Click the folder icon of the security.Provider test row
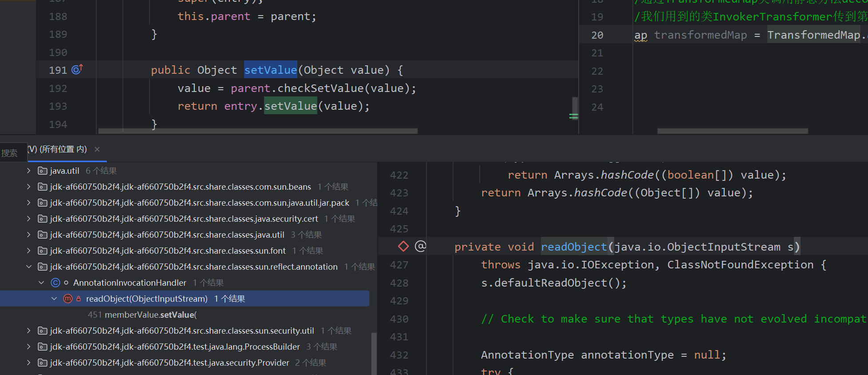 [x=43, y=363]
